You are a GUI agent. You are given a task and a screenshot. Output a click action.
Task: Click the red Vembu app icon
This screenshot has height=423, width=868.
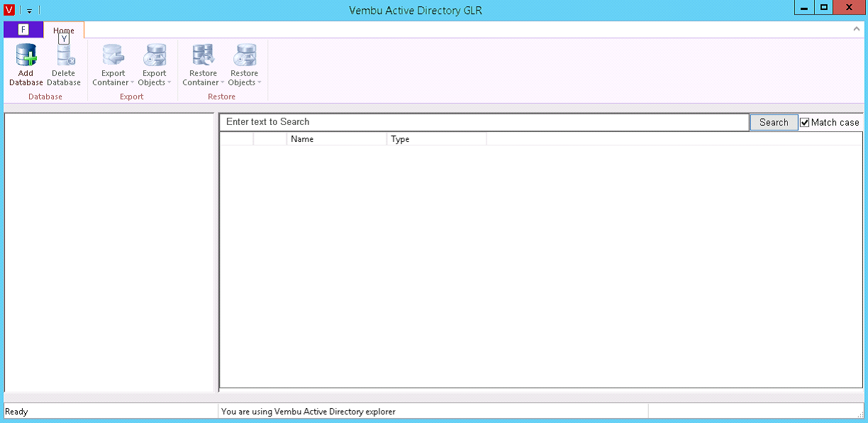pyautogui.click(x=9, y=10)
